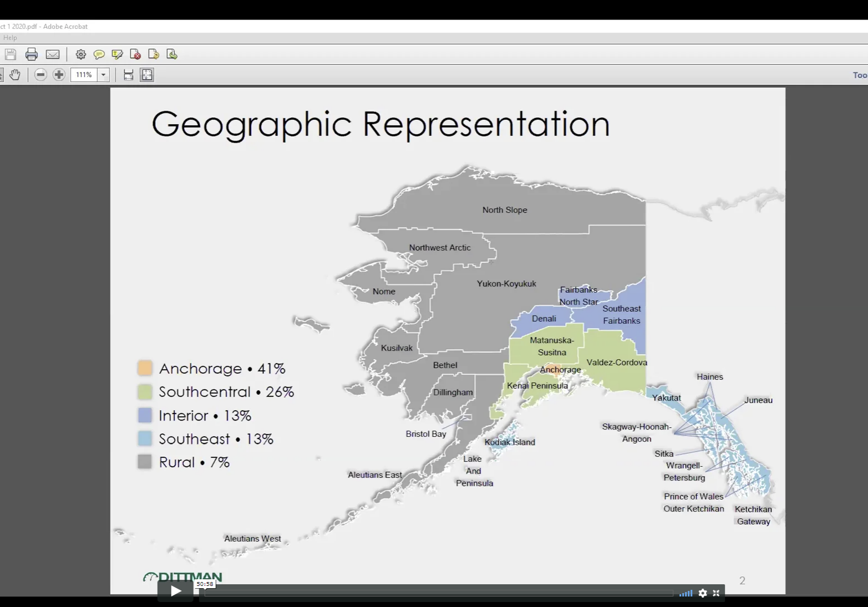The width and height of the screenshot is (868, 607).
Task: Open the zoom percentage dropdown arrow
Action: coord(103,75)
